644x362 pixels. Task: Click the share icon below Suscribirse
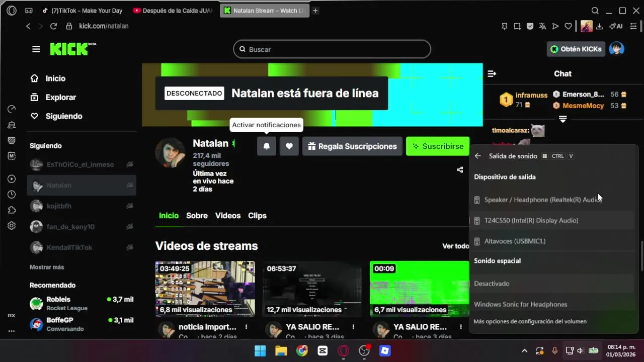(460, 170)
